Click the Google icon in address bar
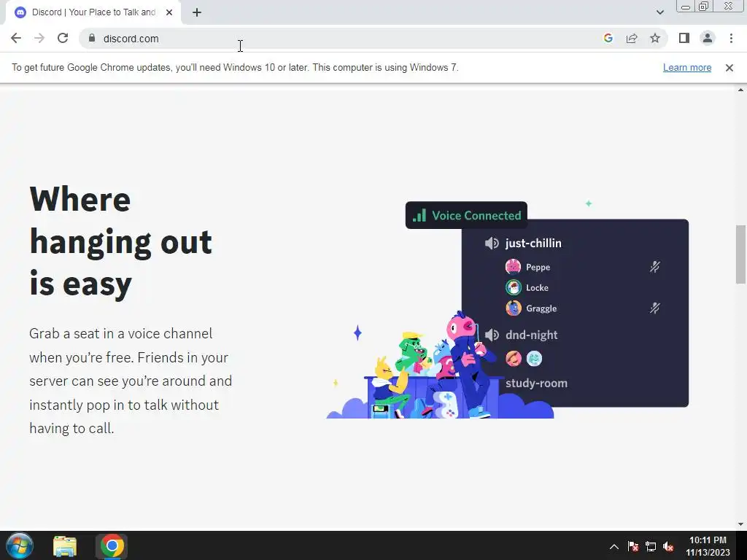Image resolution: width=747 pixels, height=560 pixels. click(608, 38)
